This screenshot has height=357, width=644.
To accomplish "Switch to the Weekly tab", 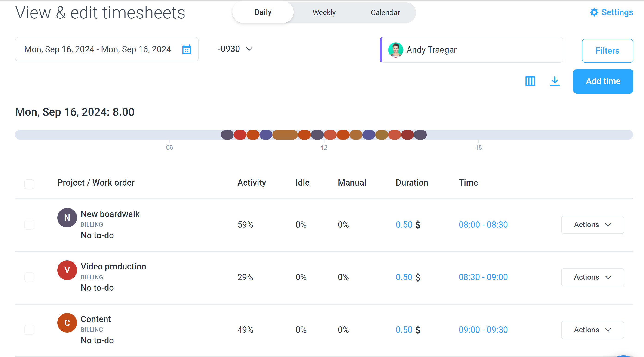I will pyautogui.click(x=324, y=12).
